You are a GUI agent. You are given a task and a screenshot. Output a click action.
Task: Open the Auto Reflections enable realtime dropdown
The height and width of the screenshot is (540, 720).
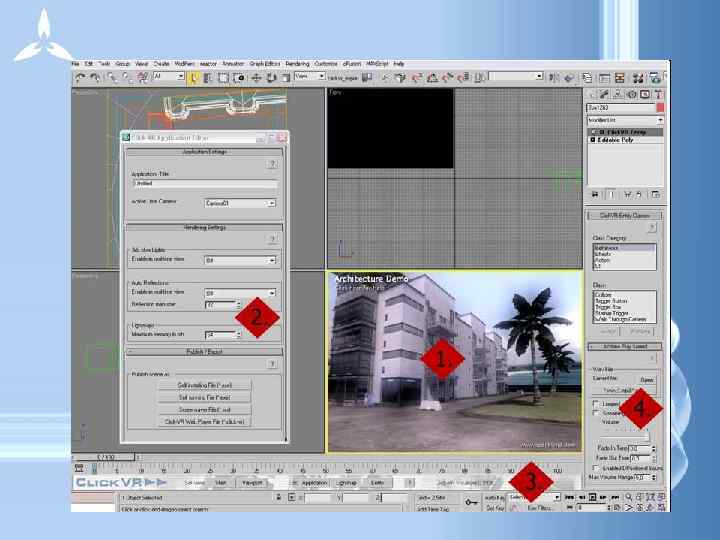pyautogui.click(x=240, y=292)
